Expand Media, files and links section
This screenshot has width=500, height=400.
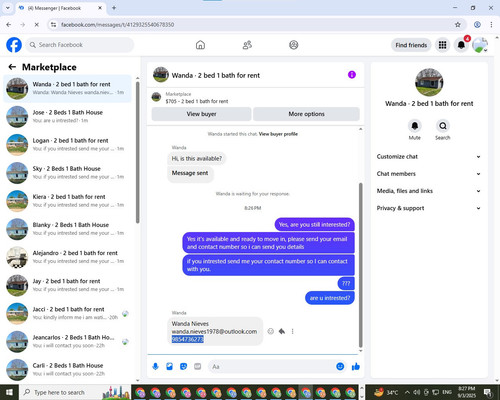(x=429, y=191)
